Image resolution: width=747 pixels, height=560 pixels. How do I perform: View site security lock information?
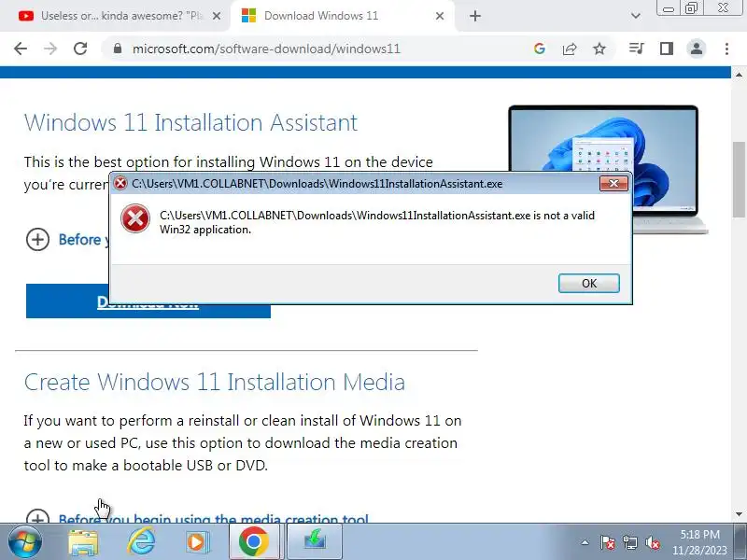coord(118,49)
